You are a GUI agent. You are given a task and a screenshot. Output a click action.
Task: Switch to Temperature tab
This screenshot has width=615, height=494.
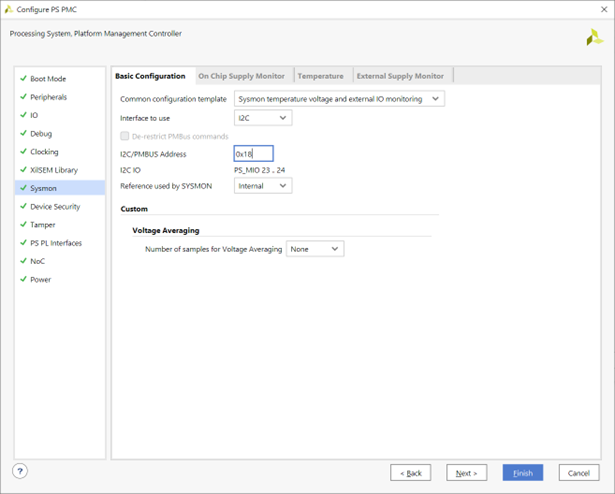320,76
